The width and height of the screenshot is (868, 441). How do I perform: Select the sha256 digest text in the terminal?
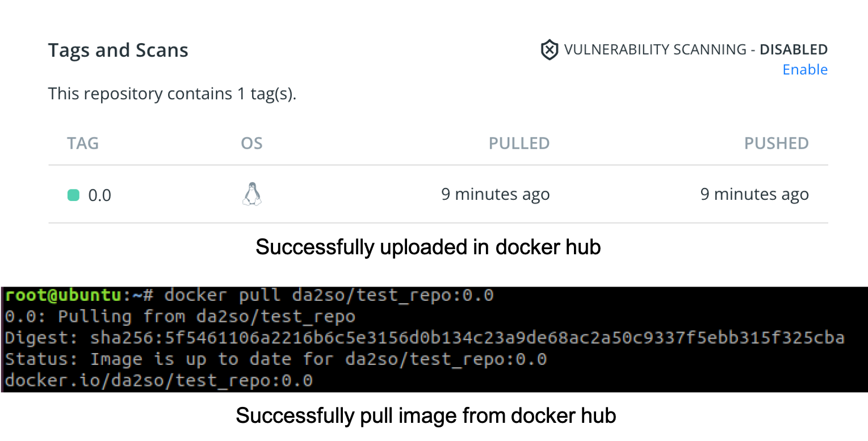(x=466, y=337)
